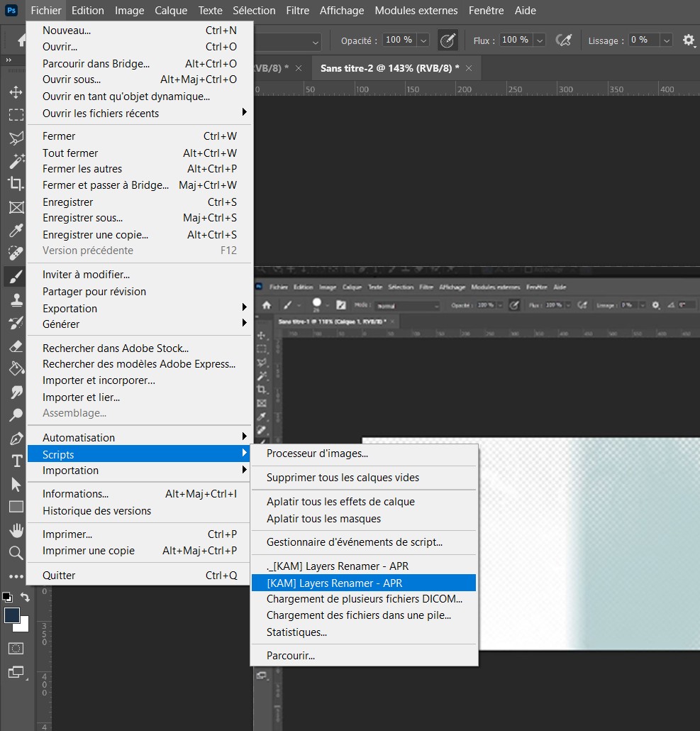Select the Hand tool
Image resolution: width=700 pixels, height=731 pixels.
click(16, 530)
